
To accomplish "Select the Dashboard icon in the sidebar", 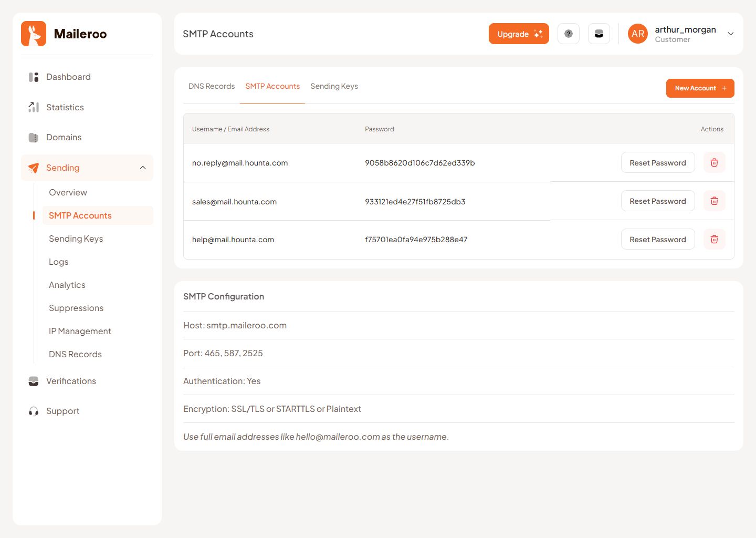I will click(33, 77).
